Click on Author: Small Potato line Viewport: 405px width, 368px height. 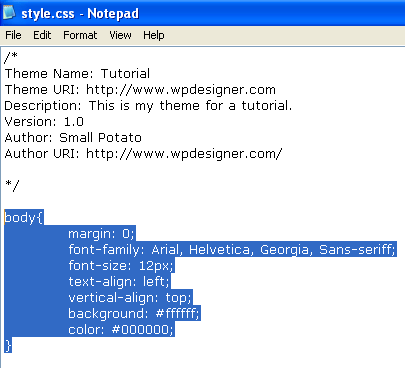pos(73,138)
